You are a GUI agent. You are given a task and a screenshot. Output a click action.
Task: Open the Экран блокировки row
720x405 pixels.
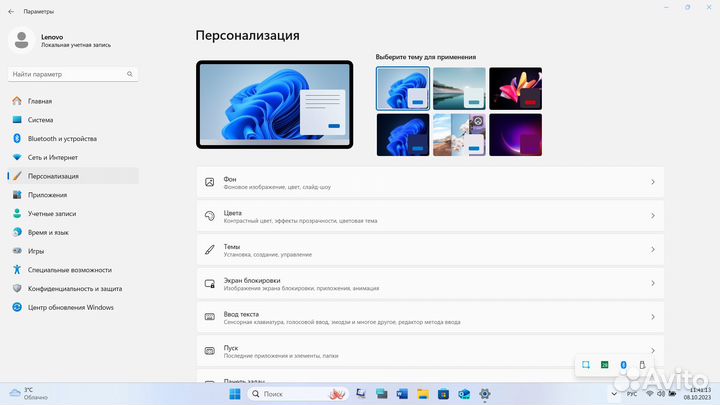coord(430,284)
